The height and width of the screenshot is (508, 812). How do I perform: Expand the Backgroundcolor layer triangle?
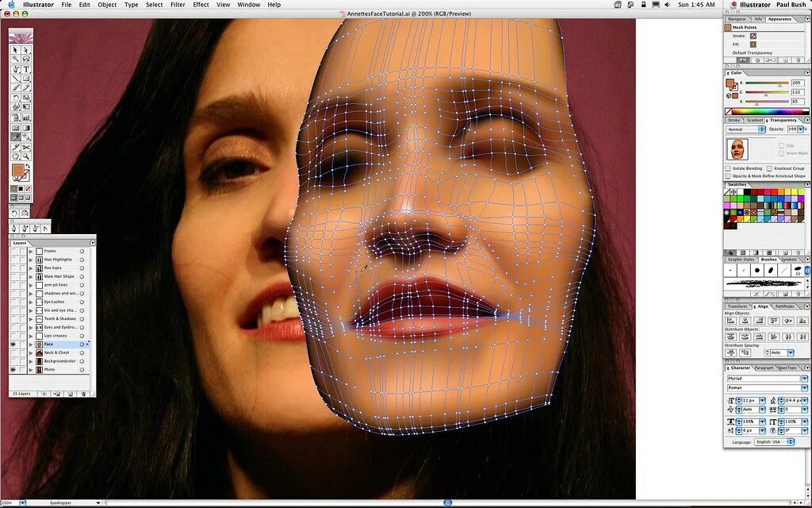[x=31, y=361]
